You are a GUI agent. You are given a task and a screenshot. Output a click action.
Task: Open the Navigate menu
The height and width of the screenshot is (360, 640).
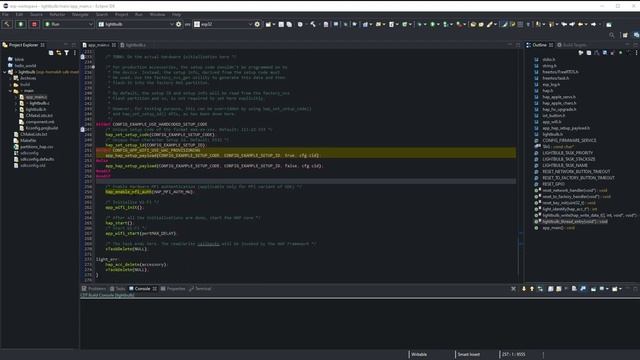(80, 15)
